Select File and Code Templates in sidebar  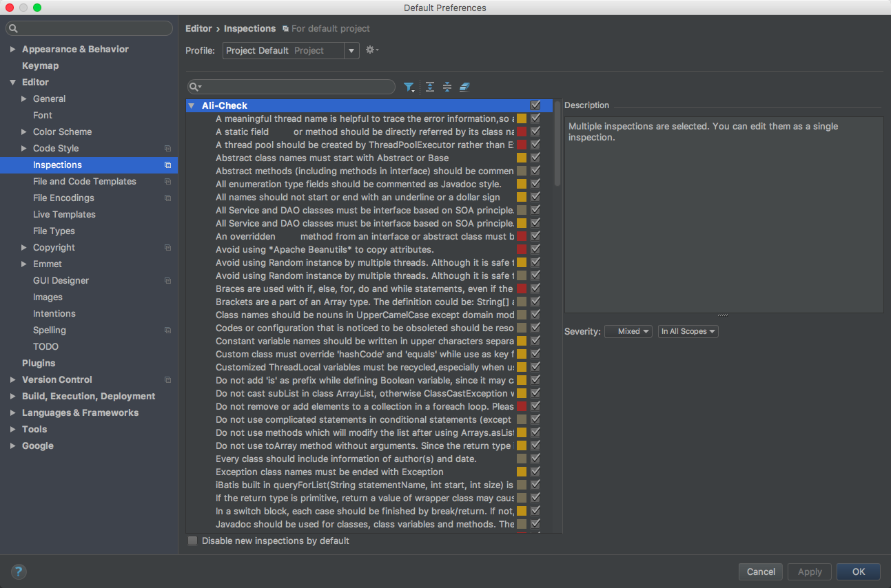pos(84,181)
